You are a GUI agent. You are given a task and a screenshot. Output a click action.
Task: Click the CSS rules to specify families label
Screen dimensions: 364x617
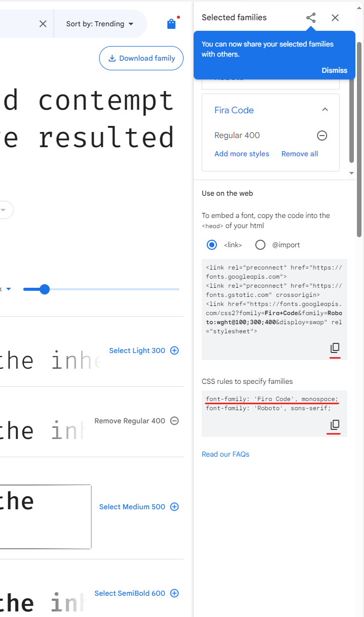tap(247, 381)
